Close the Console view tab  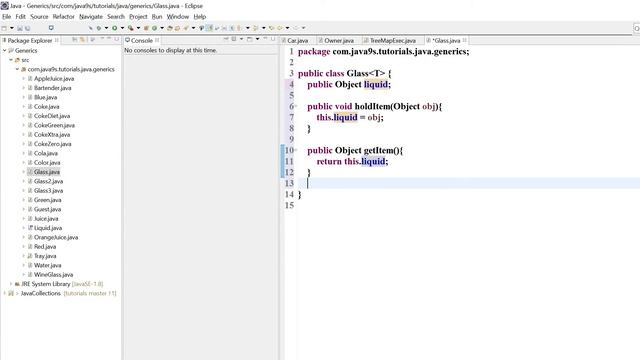click(x=157, y=40)
